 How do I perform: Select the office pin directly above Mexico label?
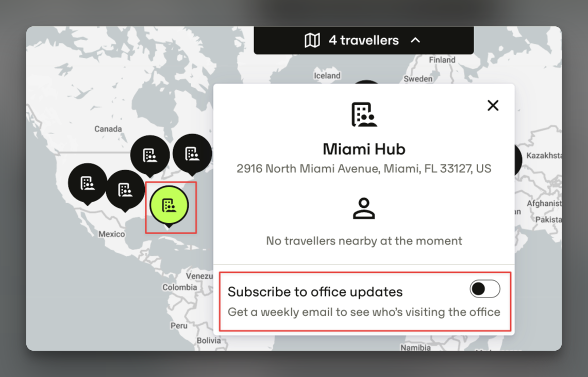125,190
